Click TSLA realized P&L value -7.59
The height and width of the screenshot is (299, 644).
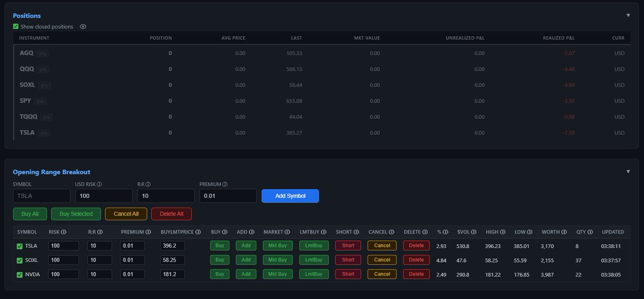coord(568,133)
